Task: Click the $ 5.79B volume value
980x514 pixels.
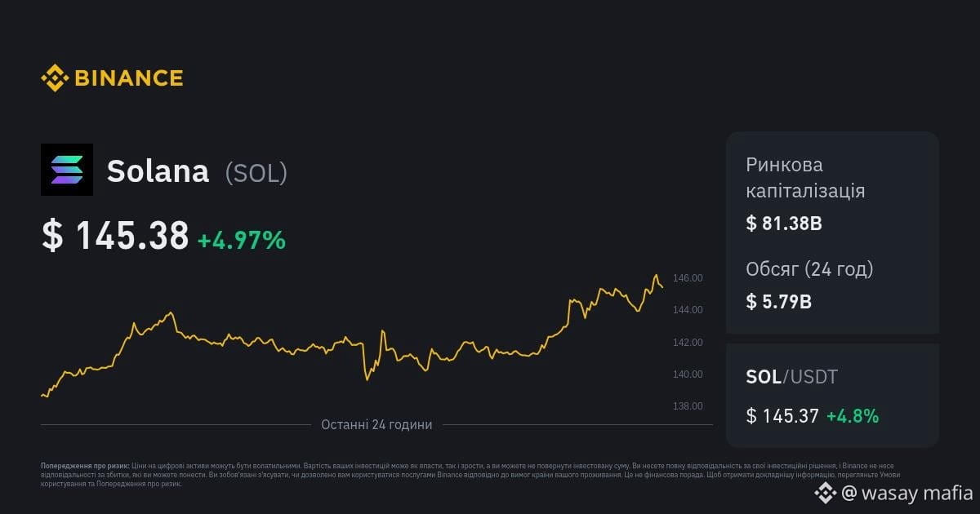Action: [779, 302]
